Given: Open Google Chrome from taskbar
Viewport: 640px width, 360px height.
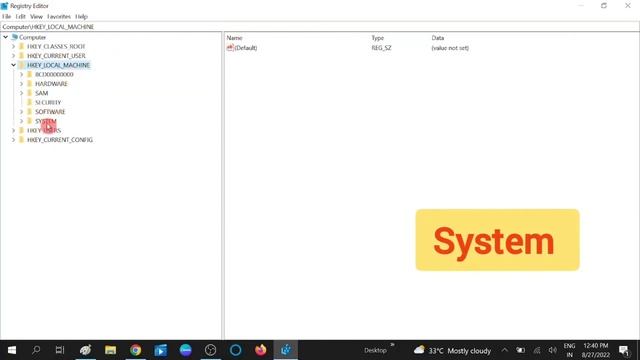Looking at the screenshot, I should click(x=136, y=350).
